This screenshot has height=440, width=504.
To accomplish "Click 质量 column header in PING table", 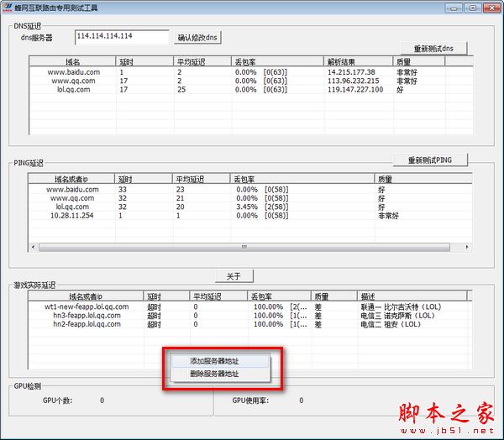I will pyautogui.click(x=423, y=179).
